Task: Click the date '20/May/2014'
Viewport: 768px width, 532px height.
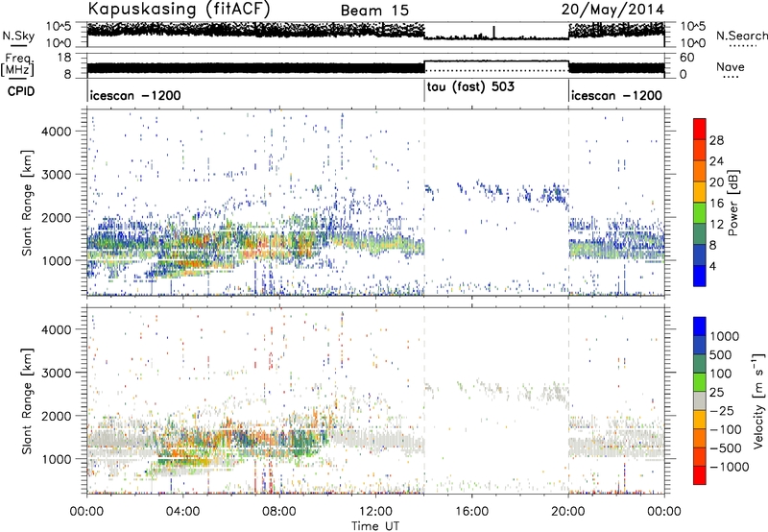Action: [x=612, y=10]
